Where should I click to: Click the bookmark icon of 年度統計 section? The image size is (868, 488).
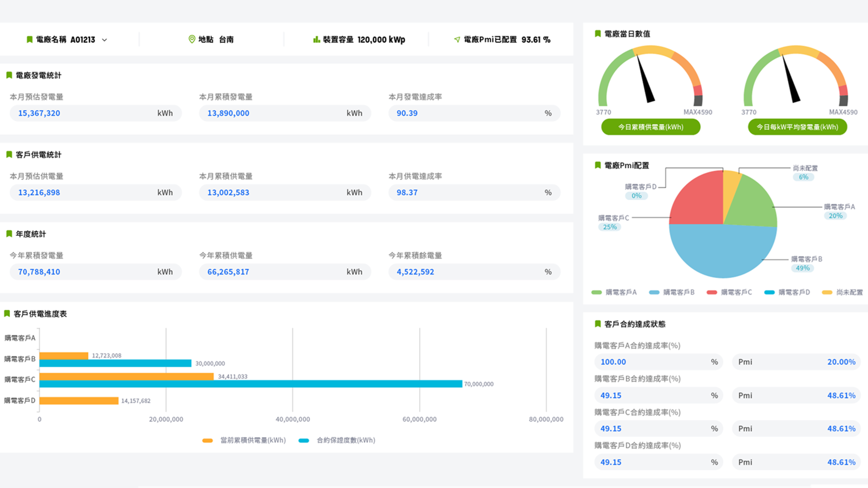(x=9, y=234)
